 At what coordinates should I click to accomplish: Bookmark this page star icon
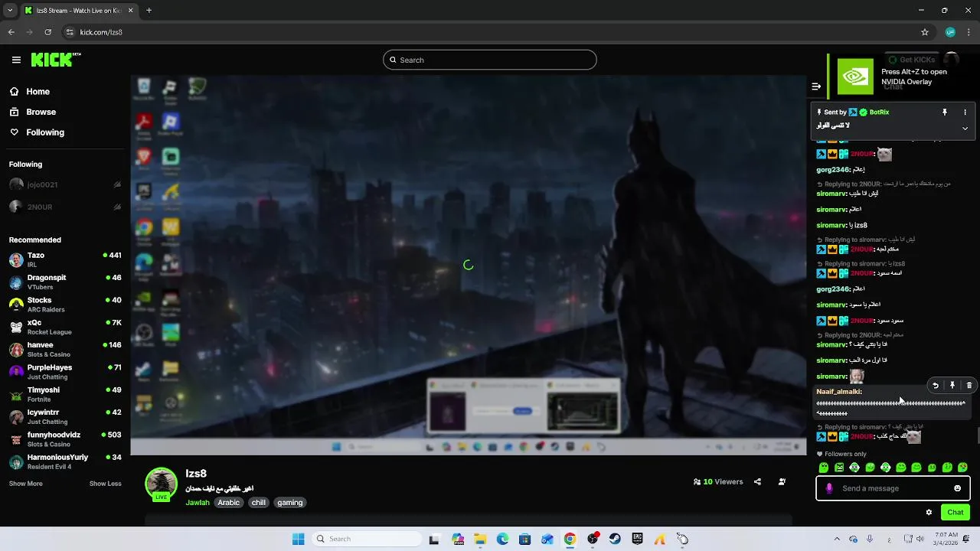(x=925, y=32)
